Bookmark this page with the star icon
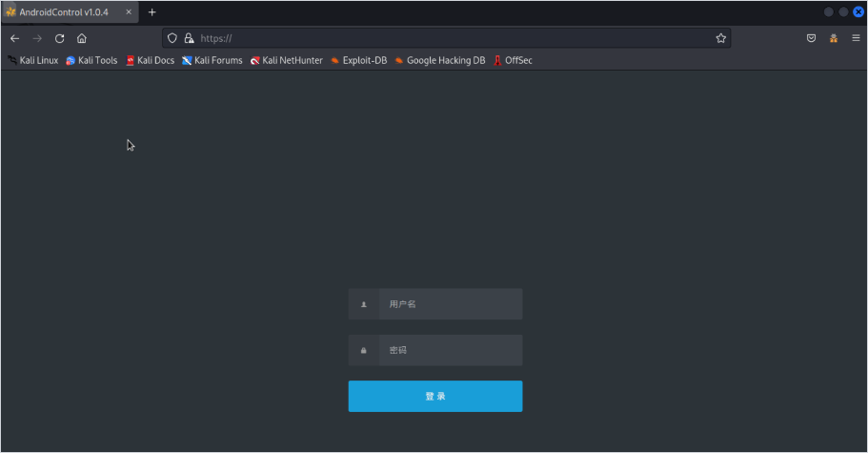868x453 pixels. click(720, 38)
